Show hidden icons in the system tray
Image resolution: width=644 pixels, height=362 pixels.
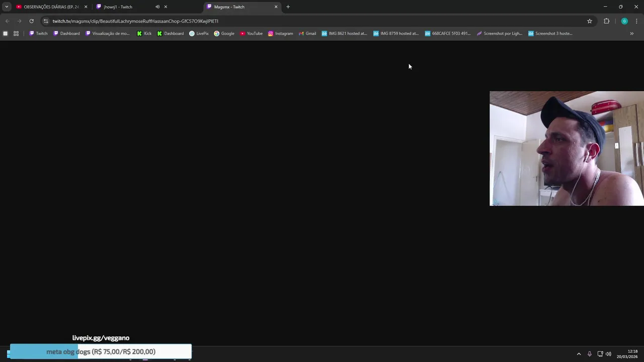pyautogui.click(x=579, y=354)
